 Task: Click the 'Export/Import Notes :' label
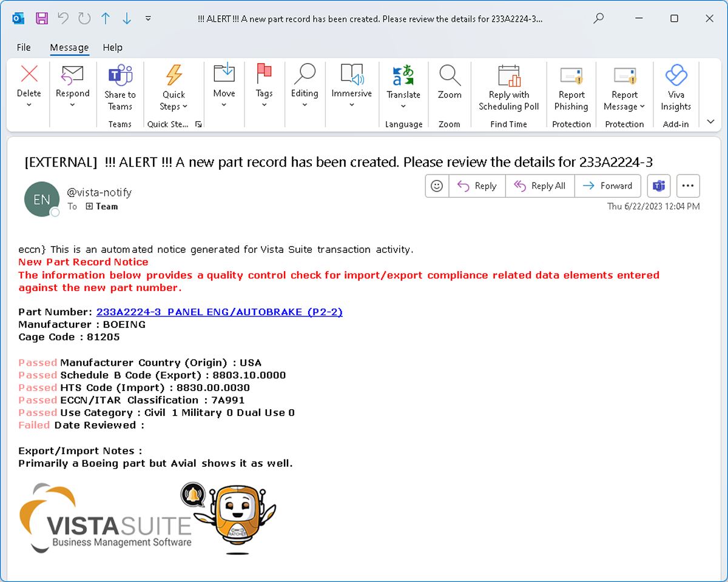80,451
